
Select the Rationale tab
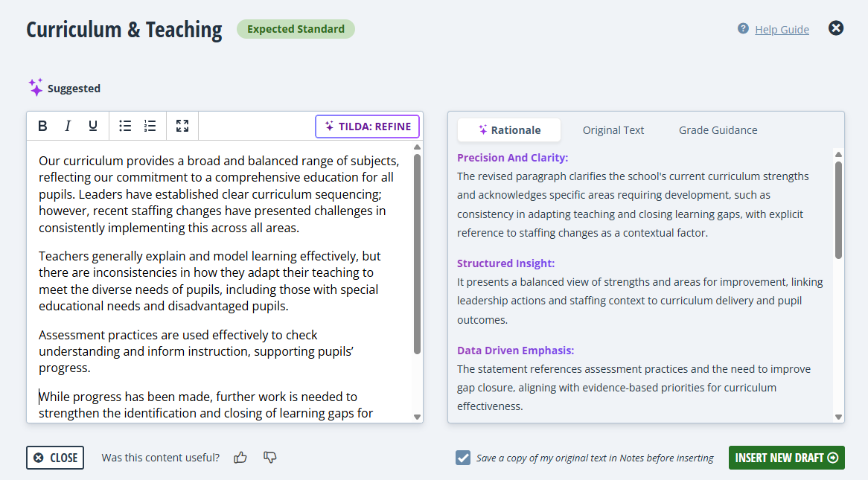click(x=509, y=129)
